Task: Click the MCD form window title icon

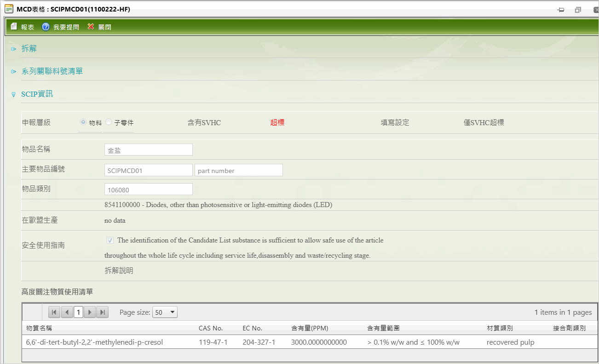Action: click(x=9, y=9)
